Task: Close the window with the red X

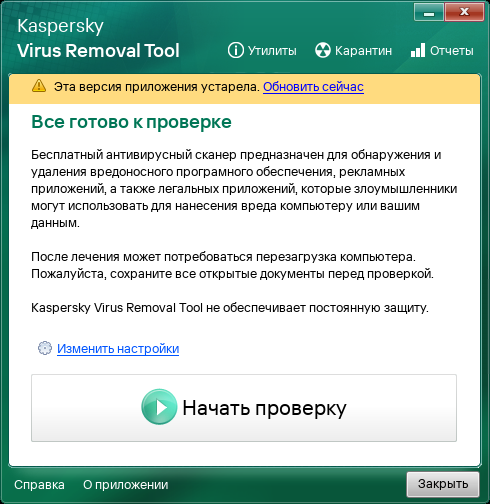Action: (x=464, y=12)
